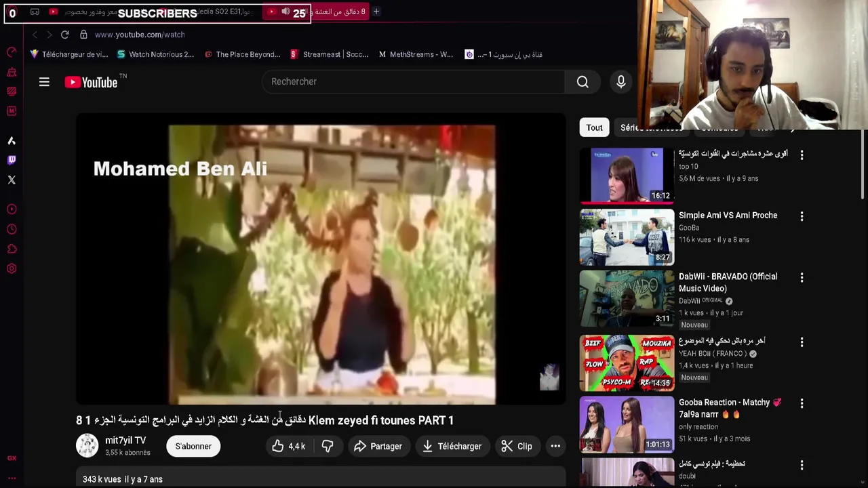
Task: Click the search magnifier button
Action: (583, 82)
